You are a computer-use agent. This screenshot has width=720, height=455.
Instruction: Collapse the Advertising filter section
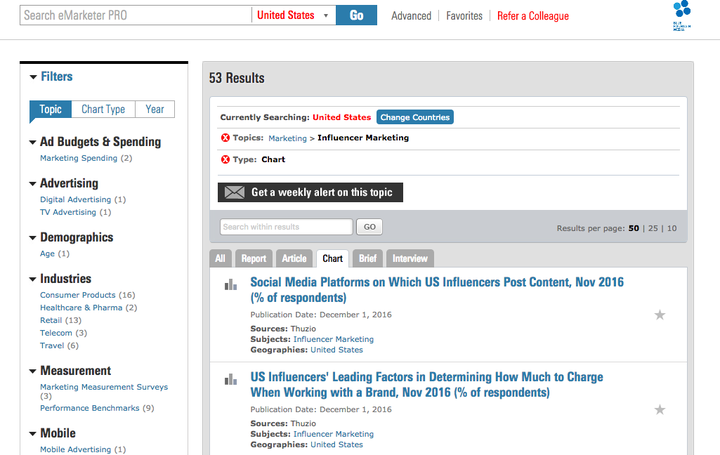(x=33, y=184)
